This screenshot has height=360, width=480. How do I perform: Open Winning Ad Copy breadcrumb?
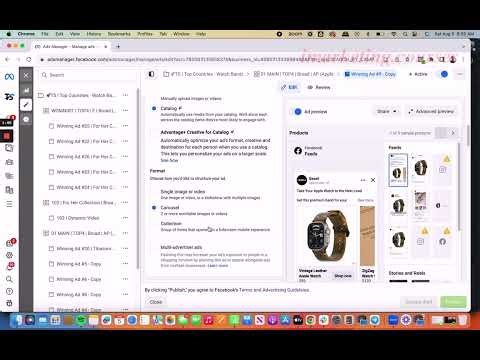click(370, 74)
